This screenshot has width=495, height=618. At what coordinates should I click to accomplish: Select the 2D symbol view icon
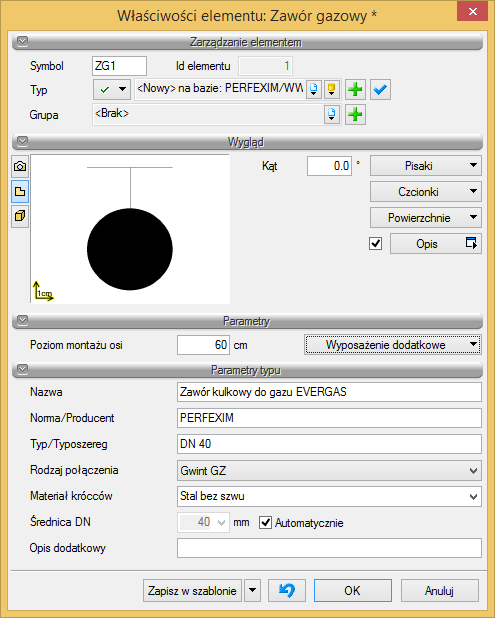[20, 192]
